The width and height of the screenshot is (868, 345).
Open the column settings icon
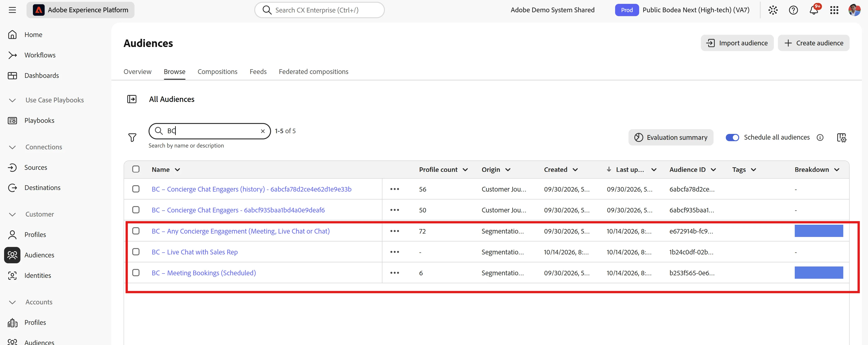pyautogui.click(x=841, y=137)
